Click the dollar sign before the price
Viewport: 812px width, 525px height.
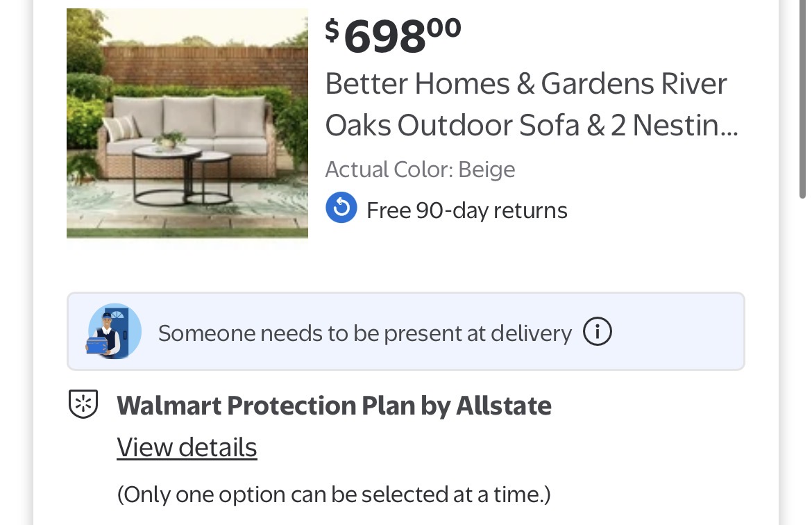332,31
